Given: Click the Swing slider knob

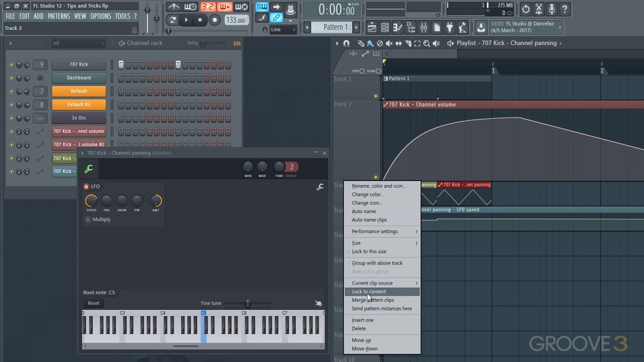Looking at the screenshot, I should point(203,43).
